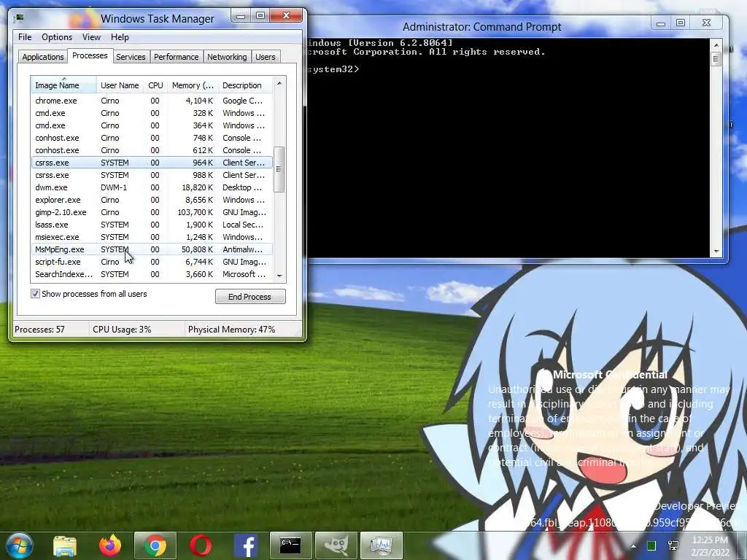Switch to the Services tab
This screenshot has height=560, width=747.
pyautogui.click(x=131, y=57)
